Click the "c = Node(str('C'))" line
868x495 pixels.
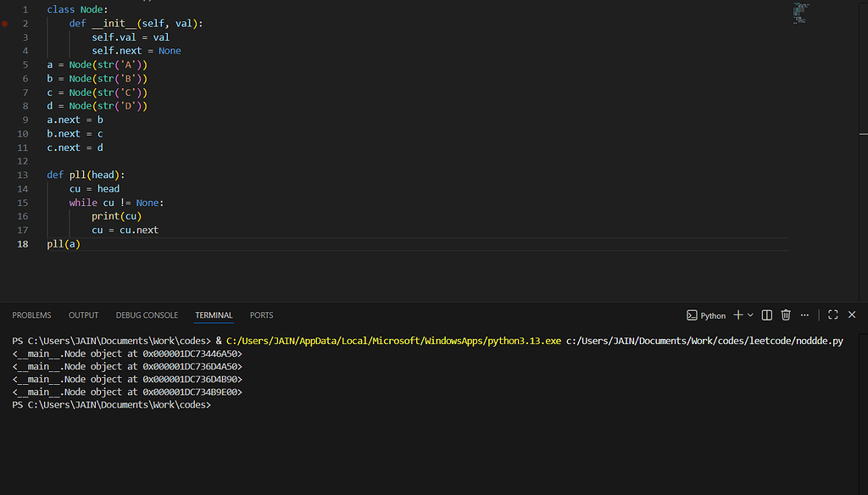coord(97,92)
